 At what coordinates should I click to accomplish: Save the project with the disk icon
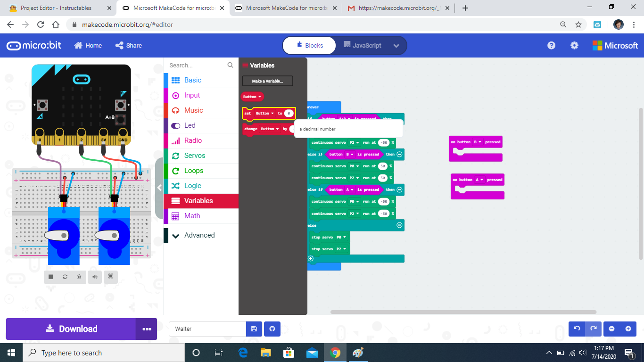[x=254, y=329]
